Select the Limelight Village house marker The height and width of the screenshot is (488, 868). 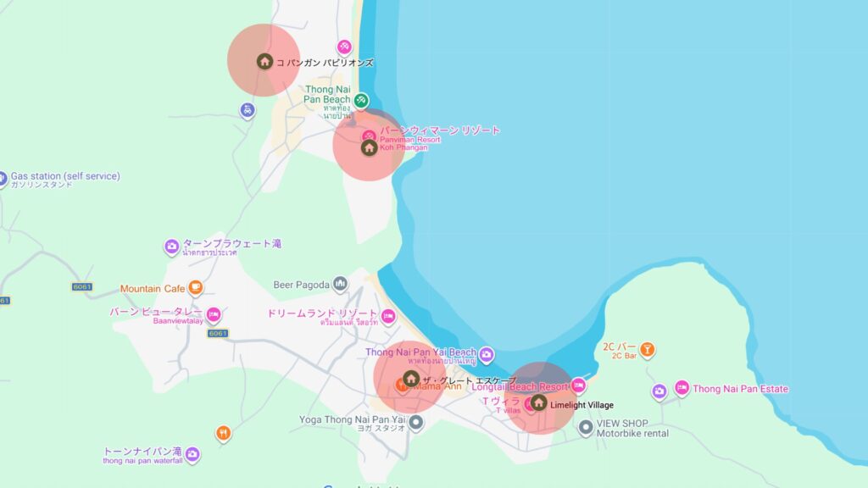point(538,402)
